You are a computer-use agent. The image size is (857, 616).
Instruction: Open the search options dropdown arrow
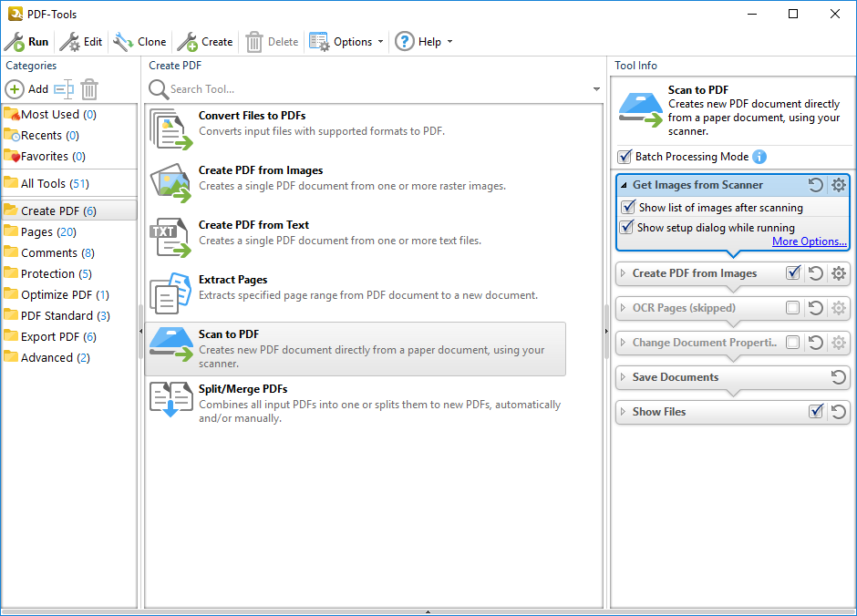coord(596,89)
